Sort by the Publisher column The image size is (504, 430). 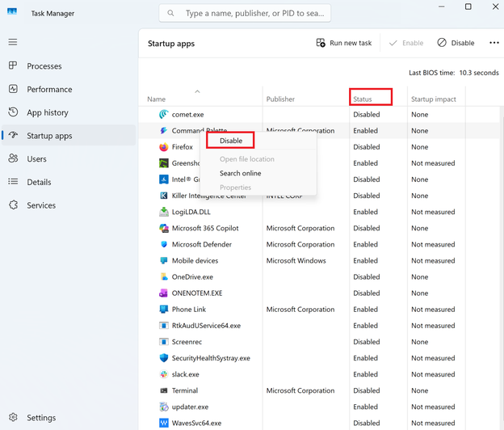coord(280,99)
